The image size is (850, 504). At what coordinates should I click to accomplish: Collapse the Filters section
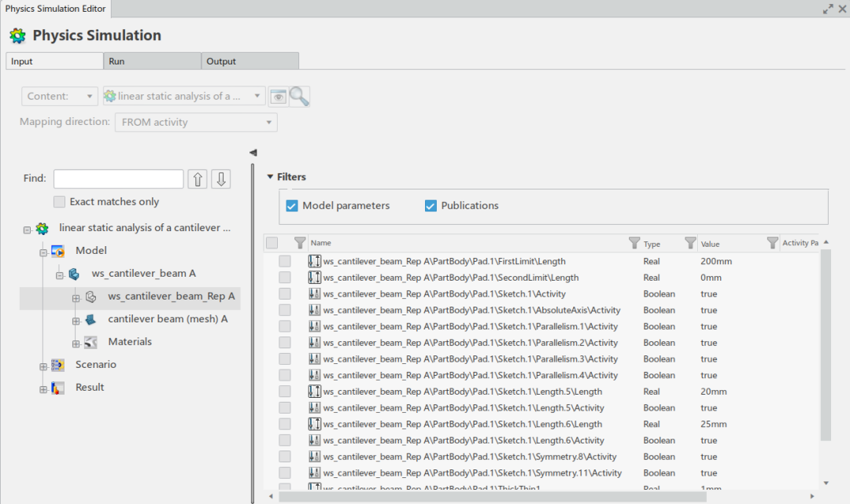tap(271, 177)
